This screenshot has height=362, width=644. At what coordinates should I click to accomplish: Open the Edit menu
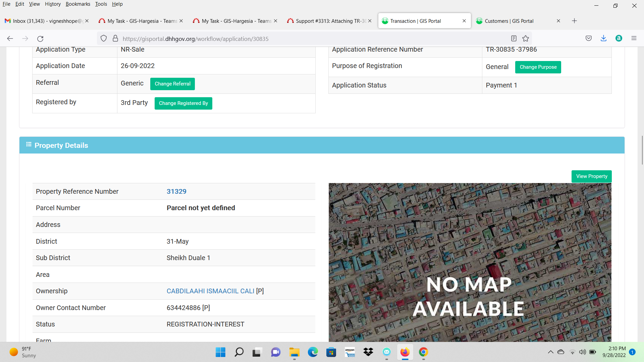click(20, 4)
